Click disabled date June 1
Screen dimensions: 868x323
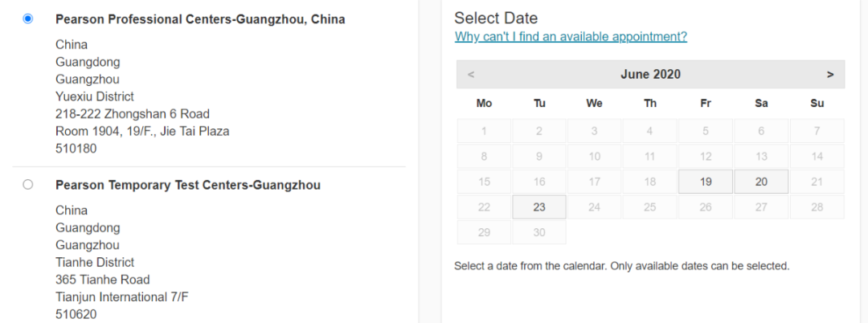484,132
